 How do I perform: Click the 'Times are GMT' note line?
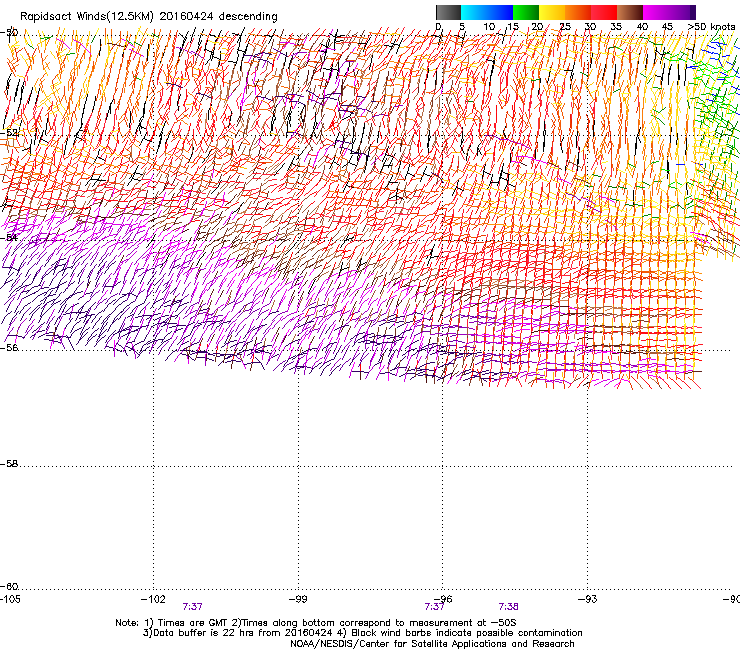[316, 623]
